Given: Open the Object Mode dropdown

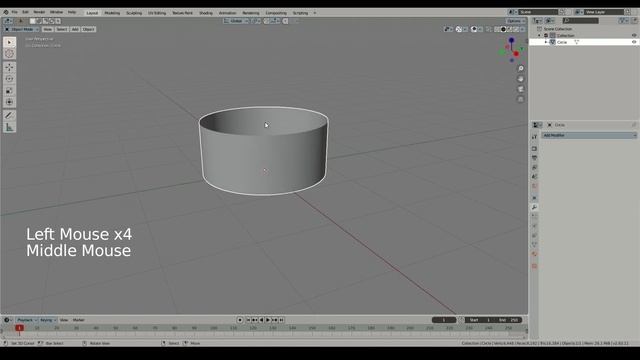Looking at the screenshot, I should pos(22,29).
